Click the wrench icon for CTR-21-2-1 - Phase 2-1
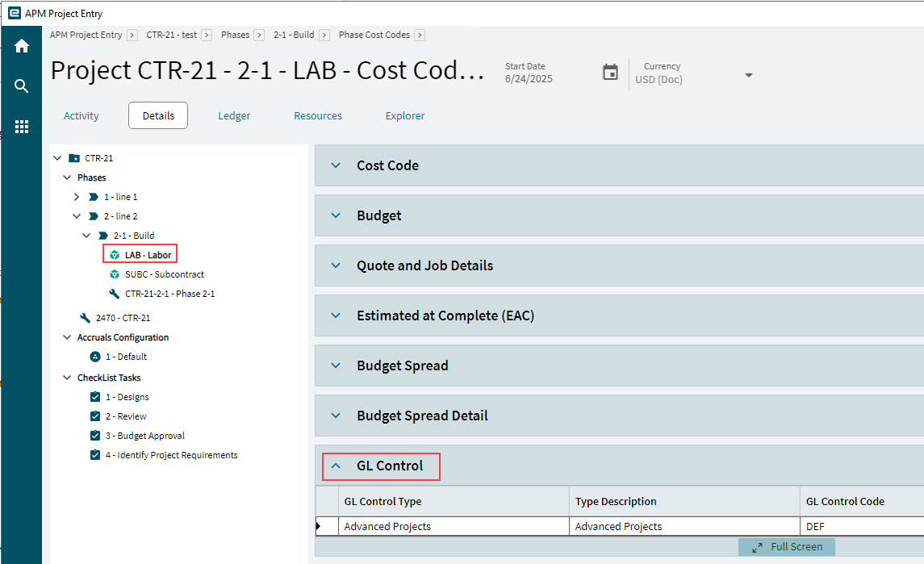924x564 pixels. (x=115, y=294)
